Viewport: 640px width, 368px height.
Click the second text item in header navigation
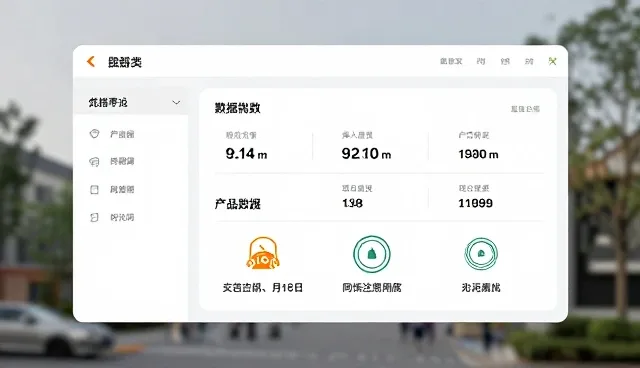pos(481,61)
